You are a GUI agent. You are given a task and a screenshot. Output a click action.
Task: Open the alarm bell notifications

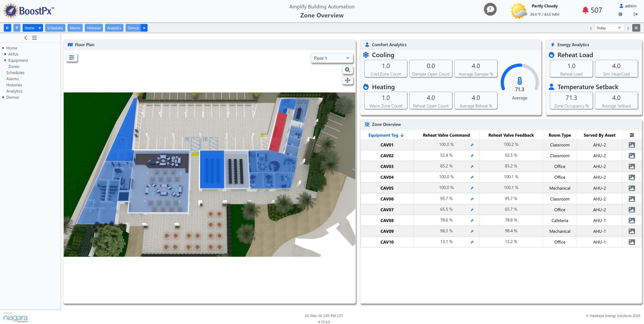click(x=585, y=10)
